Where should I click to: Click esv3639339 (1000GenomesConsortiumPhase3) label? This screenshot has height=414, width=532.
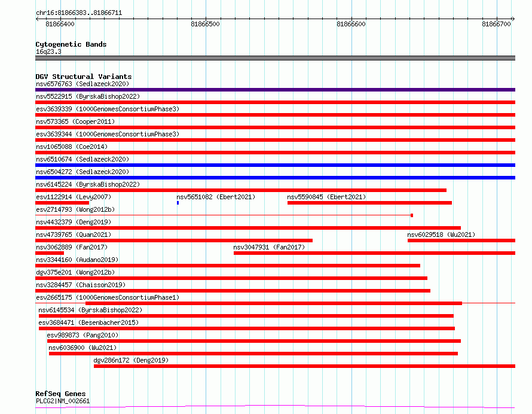coord(108,109)
